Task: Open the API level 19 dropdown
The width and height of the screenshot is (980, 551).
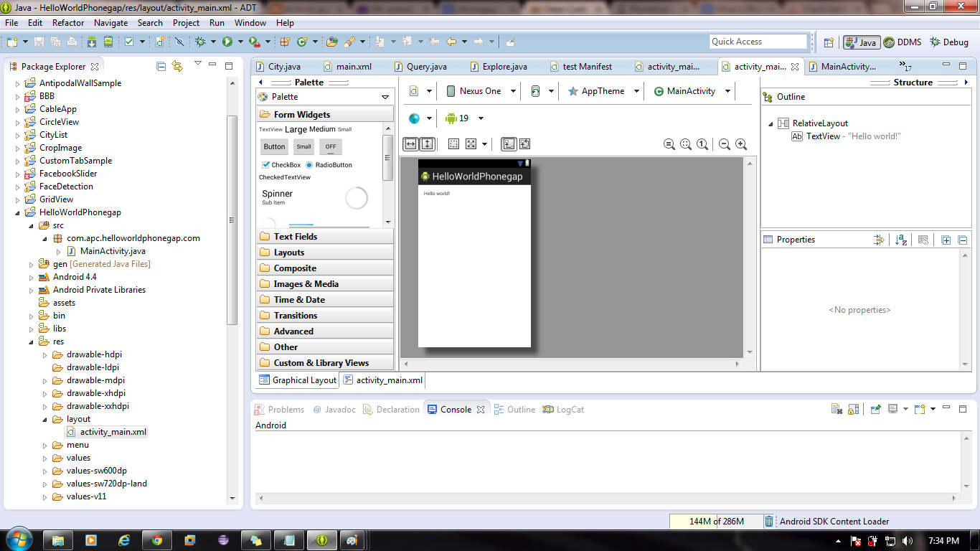Action: click(464, 118)
